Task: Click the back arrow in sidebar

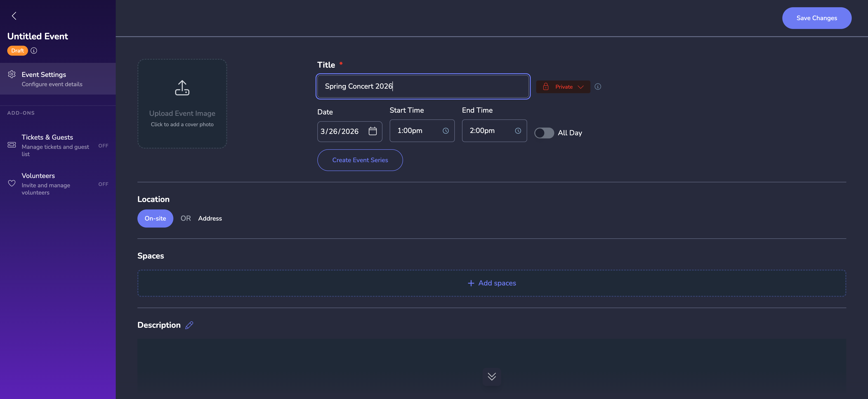Action: point(14,16)
